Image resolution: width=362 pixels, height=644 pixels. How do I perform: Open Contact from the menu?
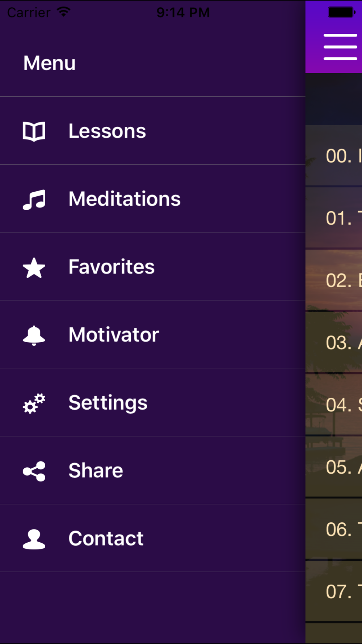point(106,539)
